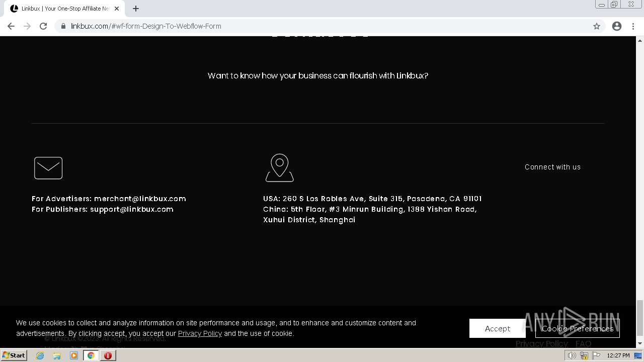
Task: Click the USA Pasadena address line
Action: pos(372,199)
